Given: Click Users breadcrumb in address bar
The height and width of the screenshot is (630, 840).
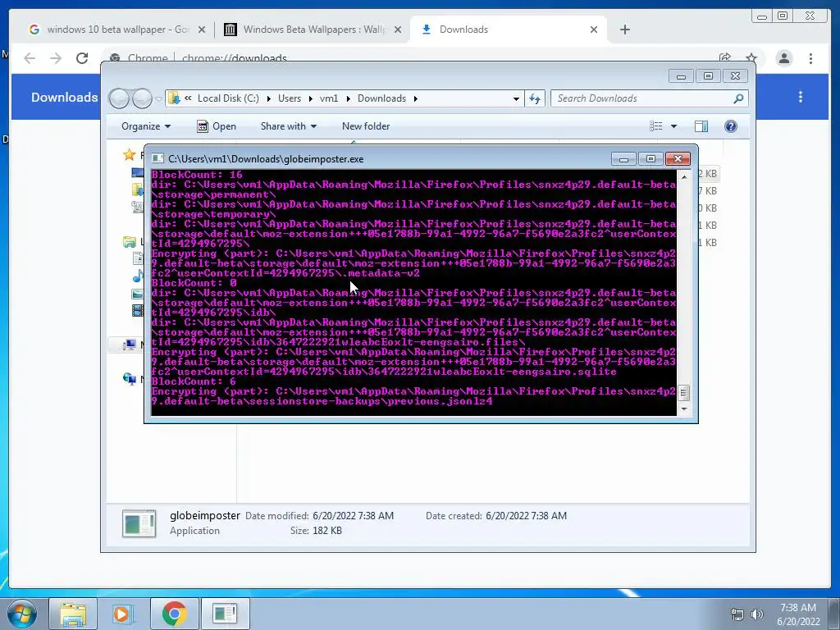Looking at the screenshot, I should tap(290, 98).
